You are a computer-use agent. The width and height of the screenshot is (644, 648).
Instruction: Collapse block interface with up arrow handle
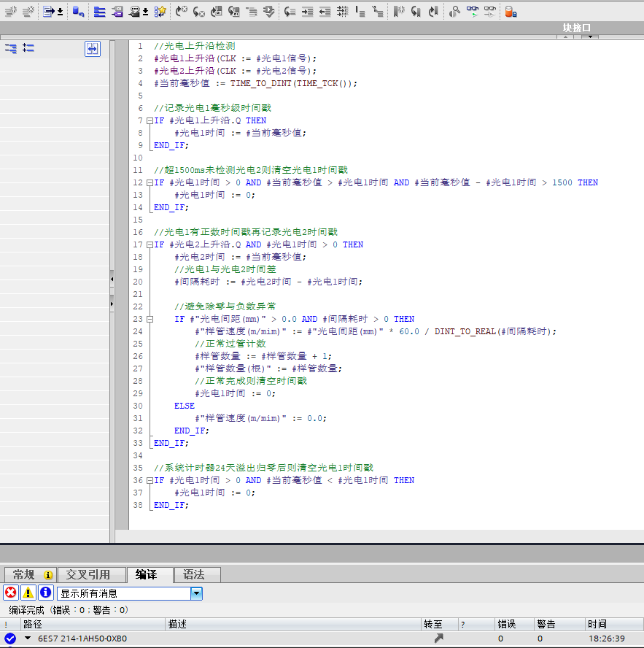565,36
